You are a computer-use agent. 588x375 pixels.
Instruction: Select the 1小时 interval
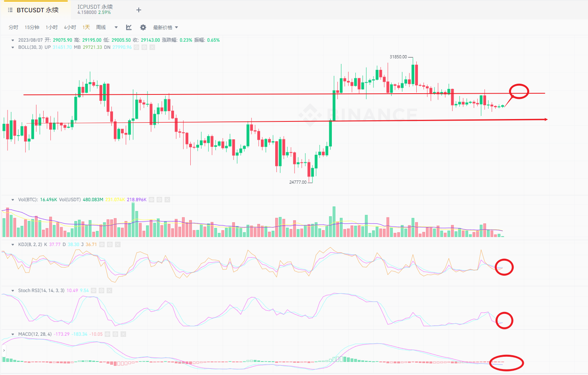[52, 27]
